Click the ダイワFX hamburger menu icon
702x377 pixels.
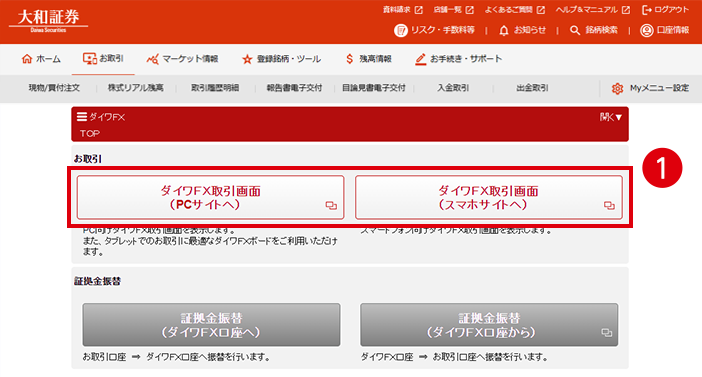(x=82, y=117)
